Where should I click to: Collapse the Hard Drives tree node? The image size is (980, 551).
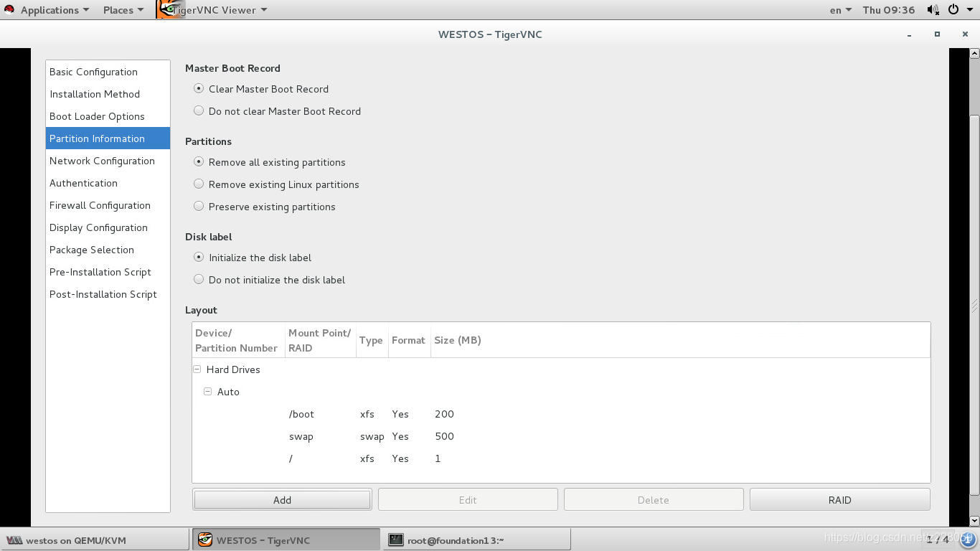(x=197, y=369)
